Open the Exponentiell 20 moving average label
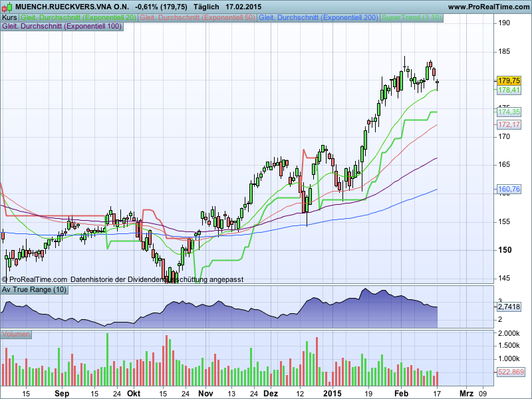This screenshot has height=399, width=532. tap(78, 18)
